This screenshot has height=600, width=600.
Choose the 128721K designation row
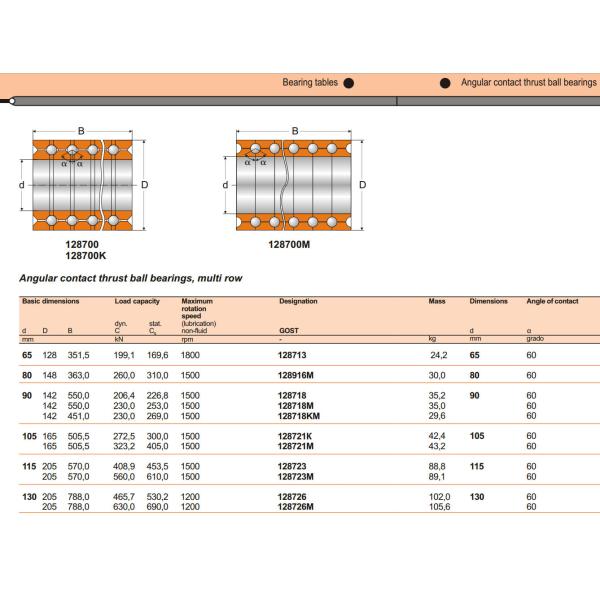[x=293, y=437]
